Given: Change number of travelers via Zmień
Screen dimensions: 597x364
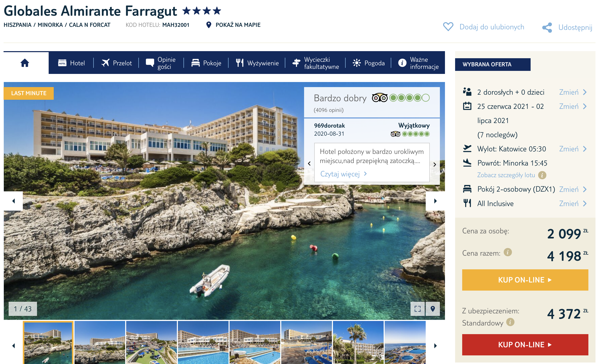Looking at the screenshot, I should point(573,92).
